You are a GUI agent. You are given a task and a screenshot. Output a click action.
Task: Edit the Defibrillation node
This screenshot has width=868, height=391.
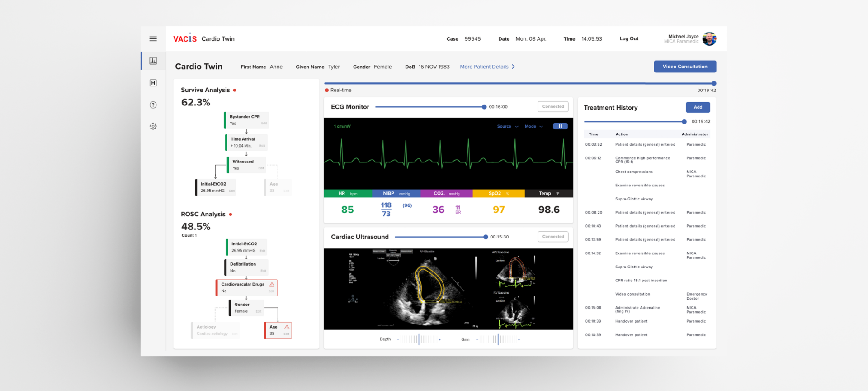point(263,271)
